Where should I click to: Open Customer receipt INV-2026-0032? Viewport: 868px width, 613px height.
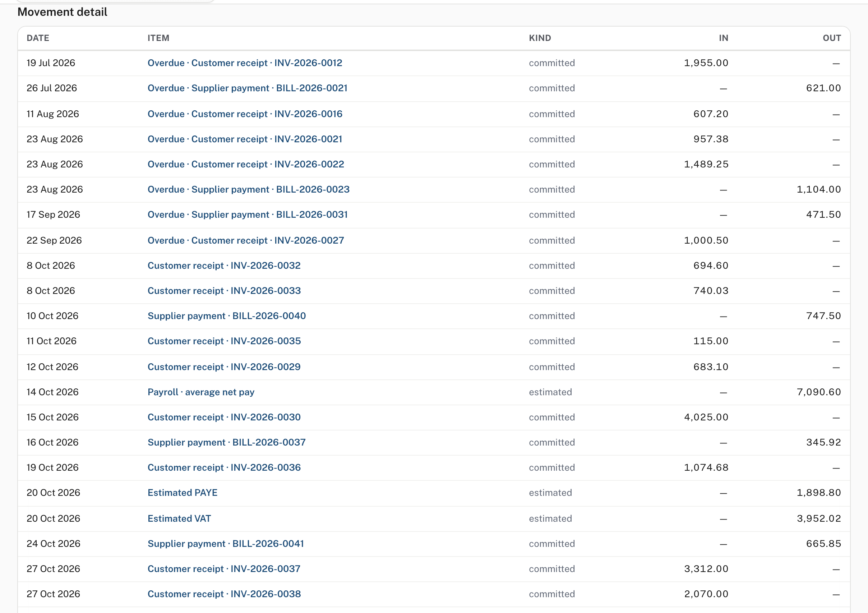click(224, 266)
